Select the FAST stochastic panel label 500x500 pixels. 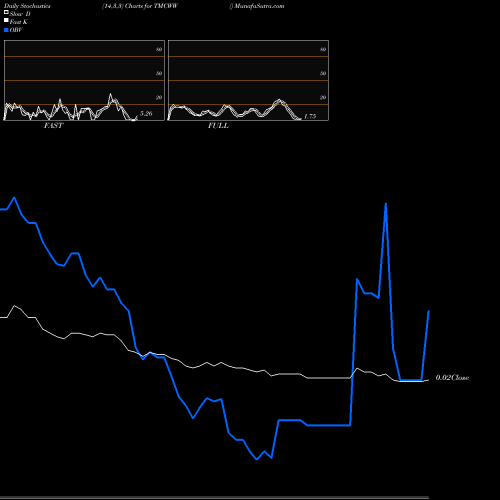(53, 126)
